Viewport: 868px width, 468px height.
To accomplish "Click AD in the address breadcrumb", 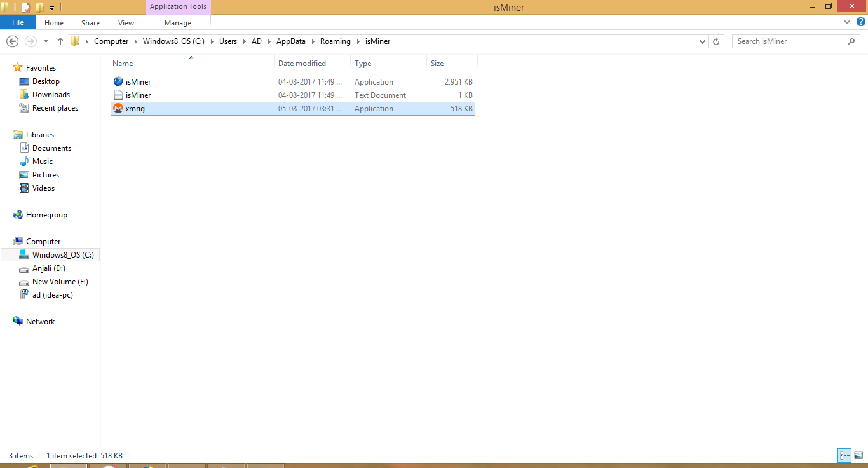I will point(257,41).
